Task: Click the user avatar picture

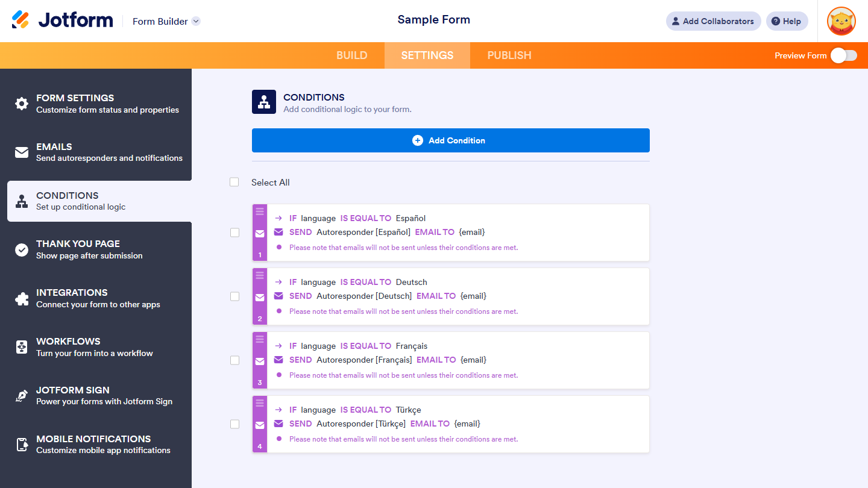Action: click(841, 21)
